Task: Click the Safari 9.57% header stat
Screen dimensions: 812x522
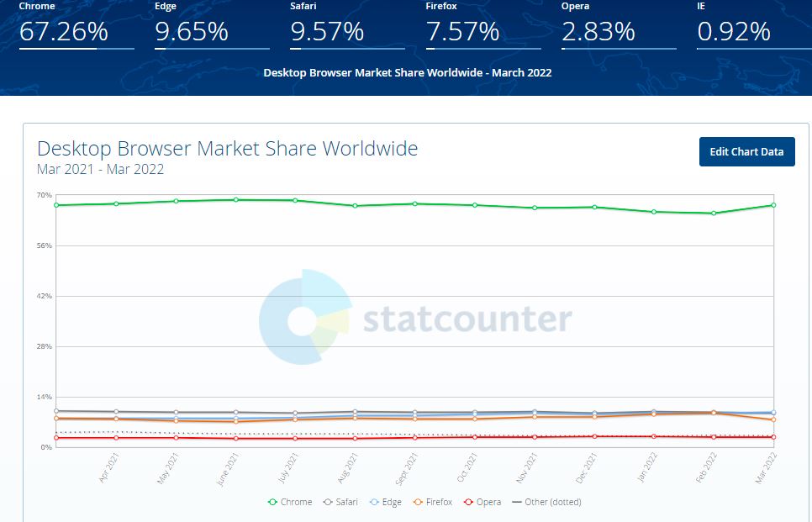Action: coord(327,32)
